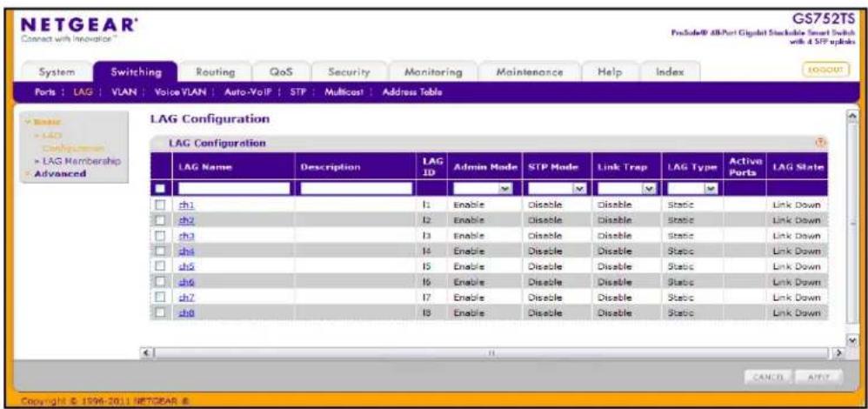
Task: Click the horizontal scroll left arrow
Action: [x=146, y=352]
